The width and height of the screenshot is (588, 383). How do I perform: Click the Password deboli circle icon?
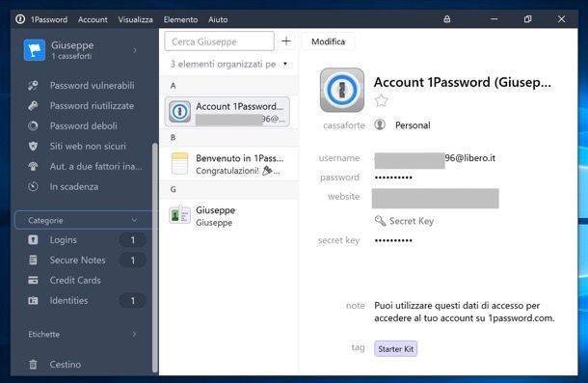[x=33, y=125]
